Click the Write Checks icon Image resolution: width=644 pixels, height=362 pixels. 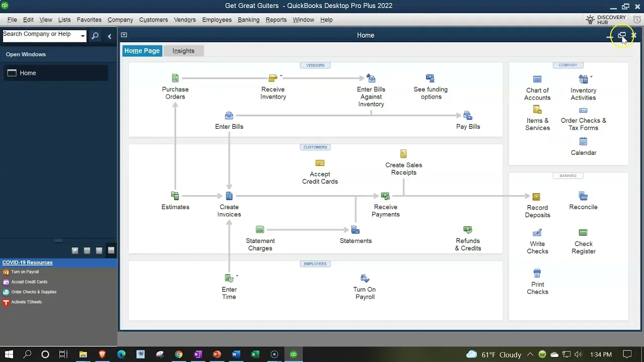(x=537, y=233)
